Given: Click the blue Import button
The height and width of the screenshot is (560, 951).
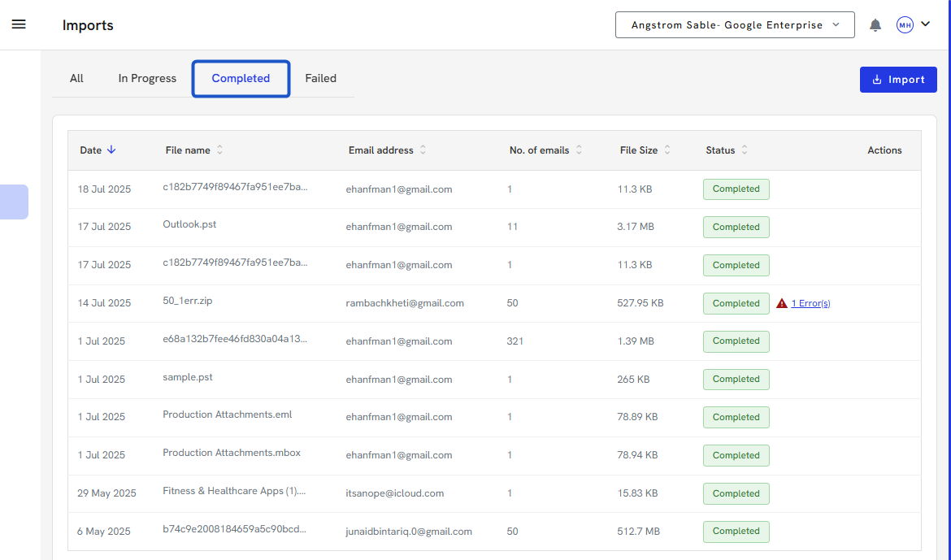Looking at the screenshot, I should point(898,80).
